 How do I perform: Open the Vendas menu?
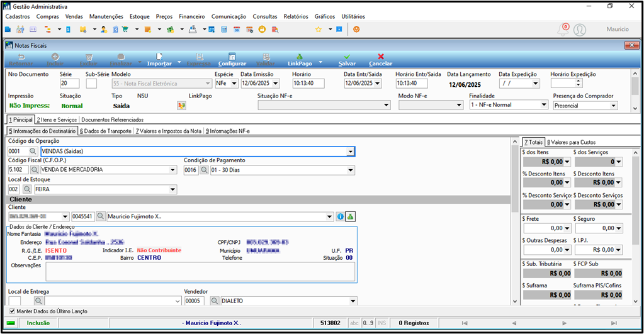point(74,16)
